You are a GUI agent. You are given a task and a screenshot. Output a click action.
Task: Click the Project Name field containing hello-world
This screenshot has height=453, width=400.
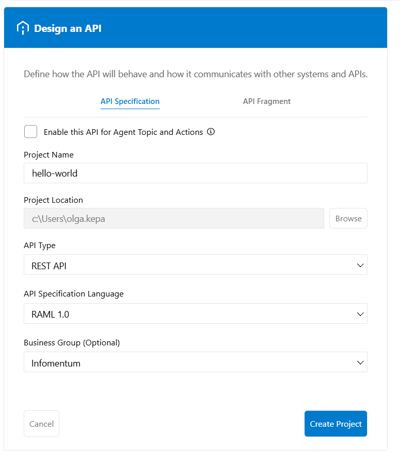(196, 173)
